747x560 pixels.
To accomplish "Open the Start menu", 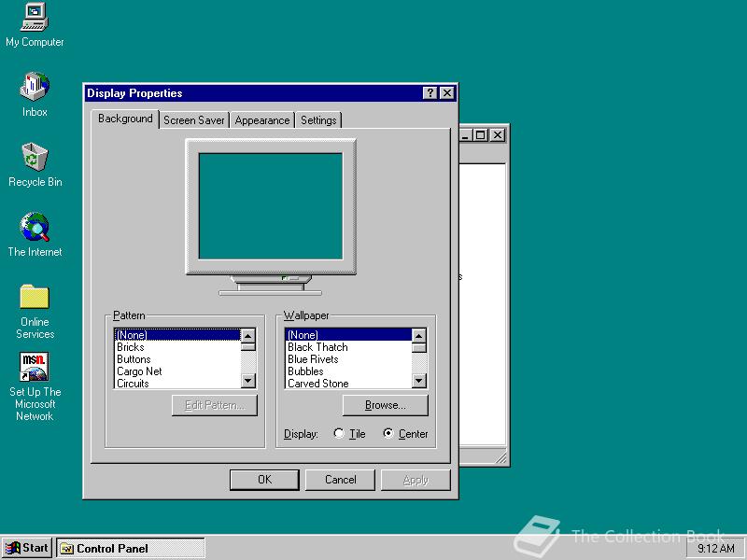I will [27, 548].
